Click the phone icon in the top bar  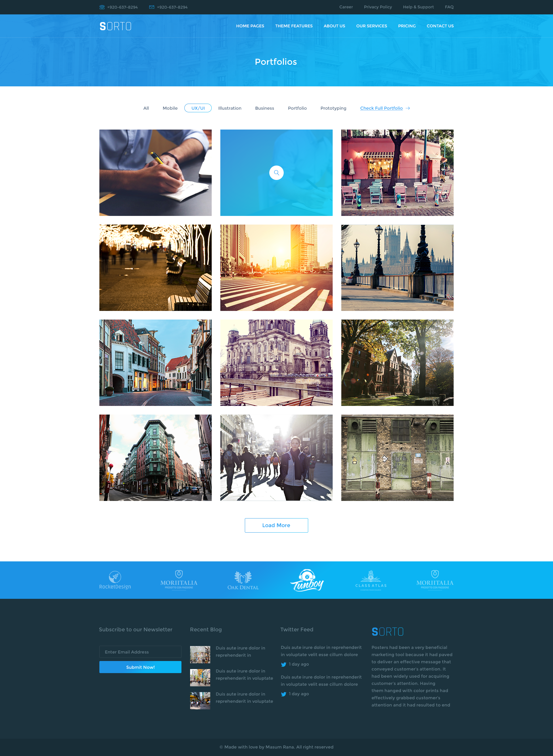click(102, 7)
